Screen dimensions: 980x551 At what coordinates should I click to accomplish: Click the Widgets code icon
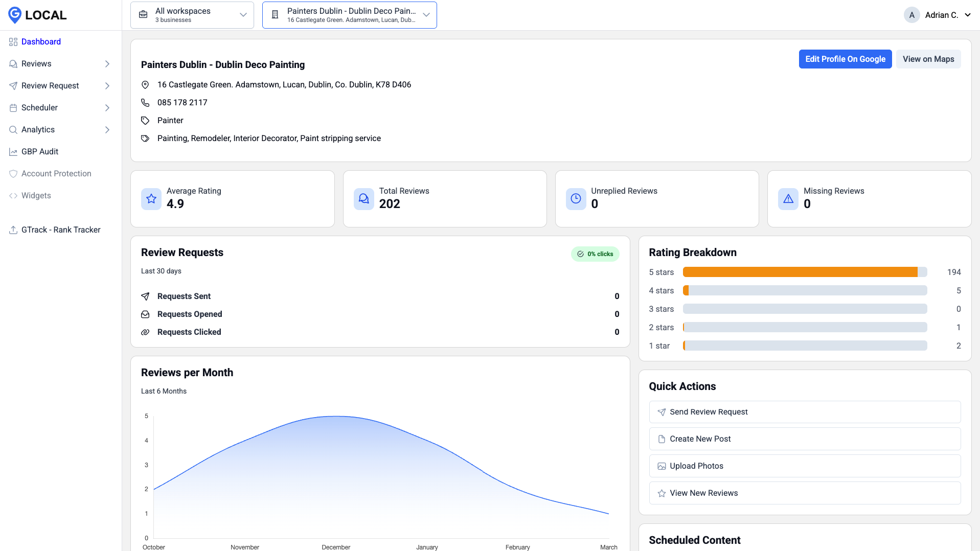click(x=13, y=195)
